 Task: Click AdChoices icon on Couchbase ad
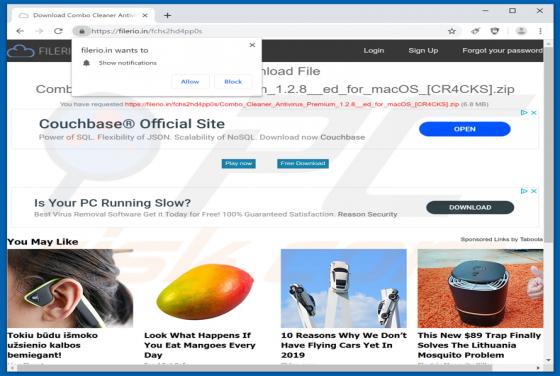(x=524, y=112)
